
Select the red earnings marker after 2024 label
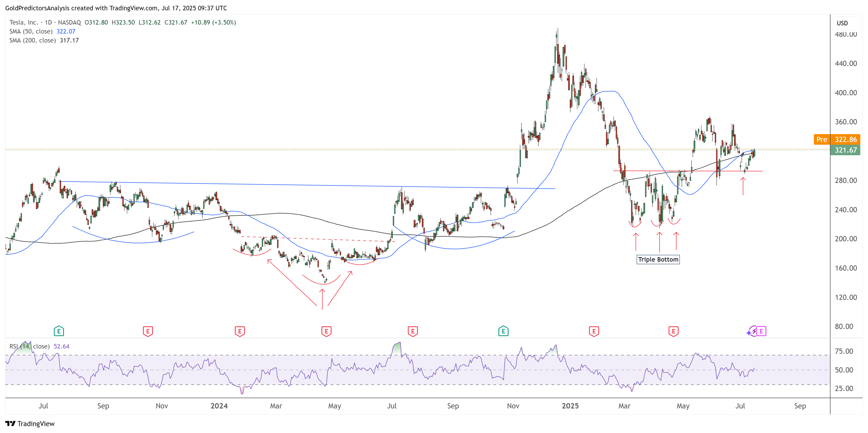tap(240, 331)
